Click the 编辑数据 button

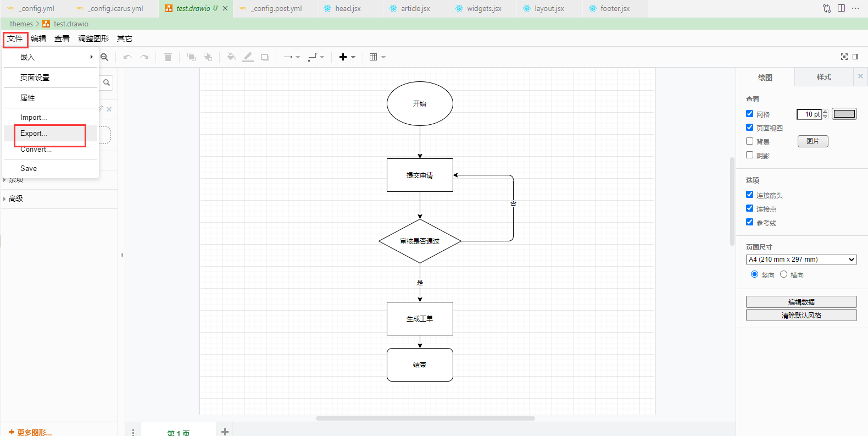pos(802,302)
